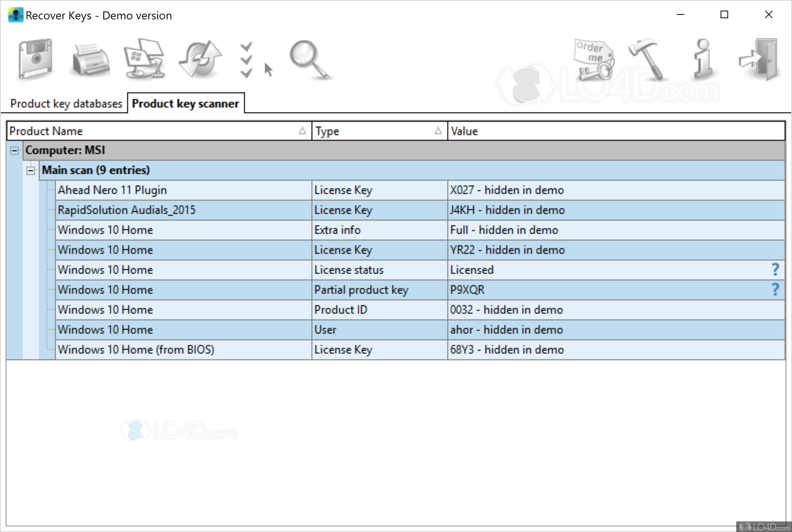Click the Order me key tag icon
Image resolution: width=792 pixels, height=532 pixels.
pos(593,60)
